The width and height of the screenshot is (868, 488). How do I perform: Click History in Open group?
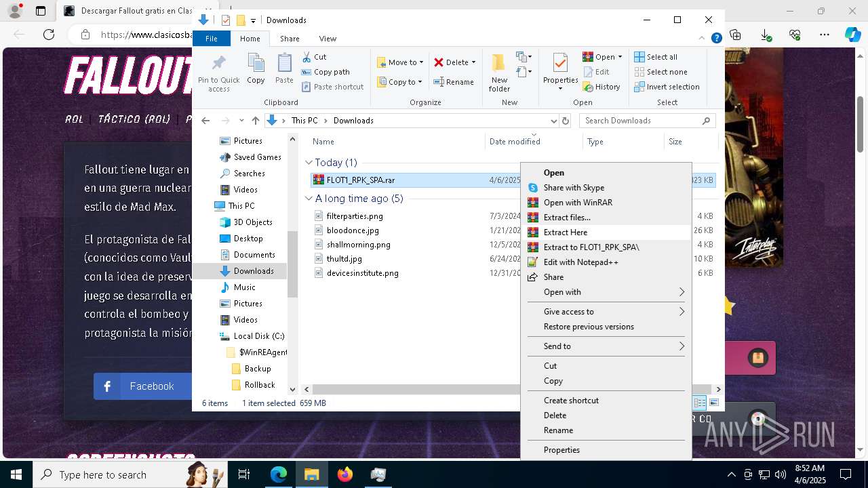(601, 87)
